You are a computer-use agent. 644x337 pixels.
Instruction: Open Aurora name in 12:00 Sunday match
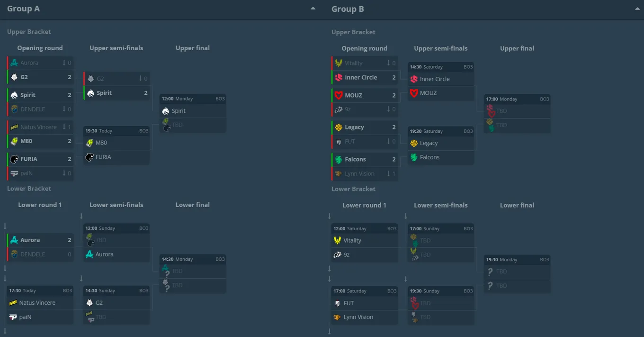[105, 255]
